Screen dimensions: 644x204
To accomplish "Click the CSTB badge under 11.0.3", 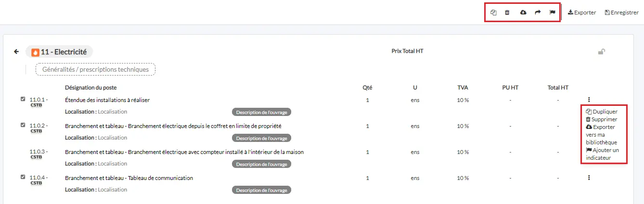I will (36, 157).
